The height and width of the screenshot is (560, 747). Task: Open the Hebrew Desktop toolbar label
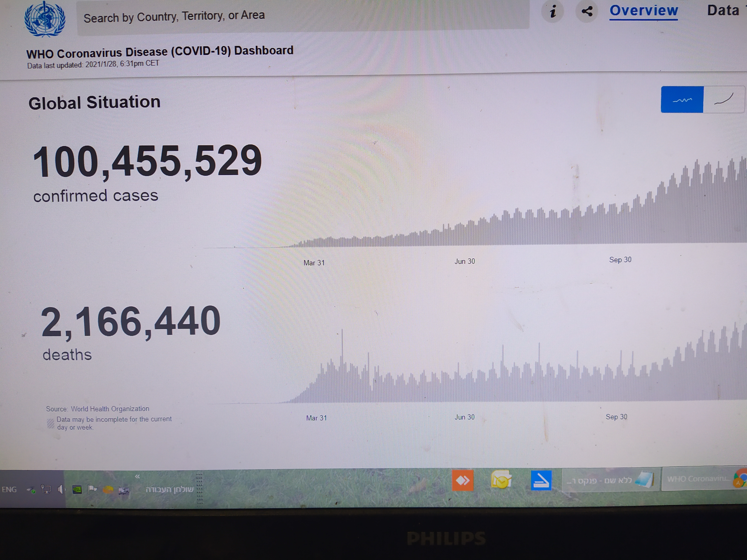coord(170,489)
